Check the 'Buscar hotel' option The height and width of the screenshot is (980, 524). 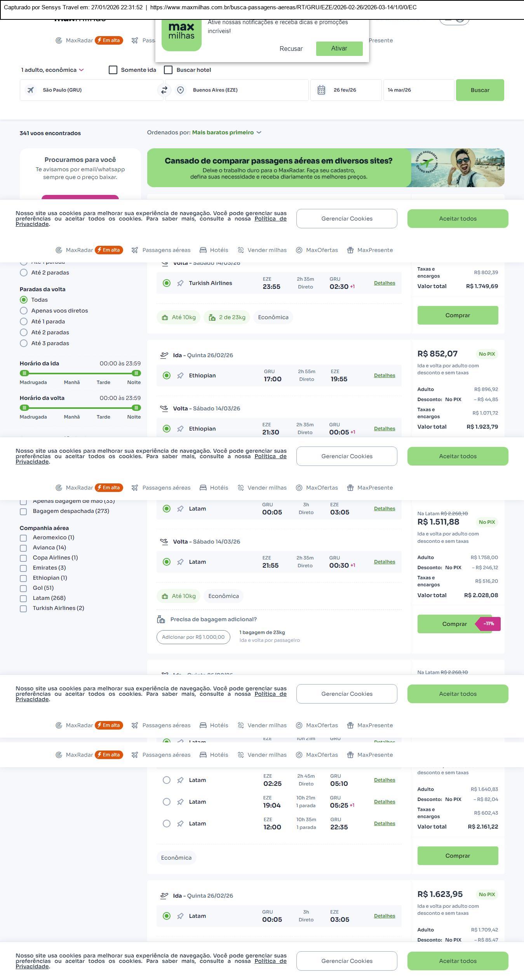(x=168, y=70)
